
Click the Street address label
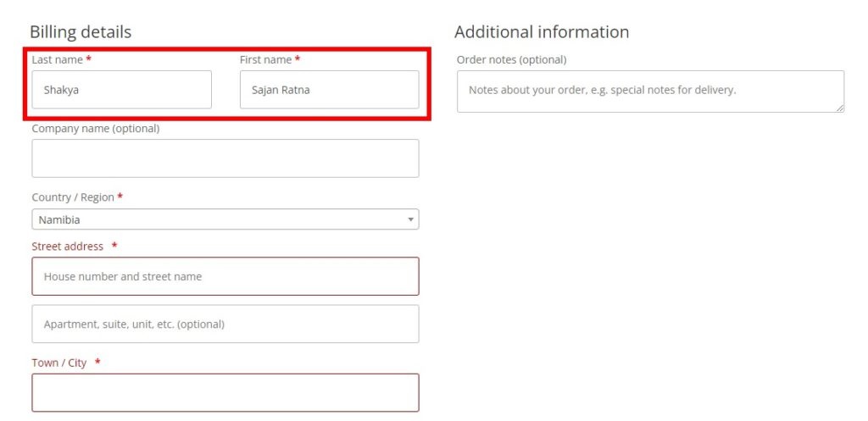click(x=68, y=247)
